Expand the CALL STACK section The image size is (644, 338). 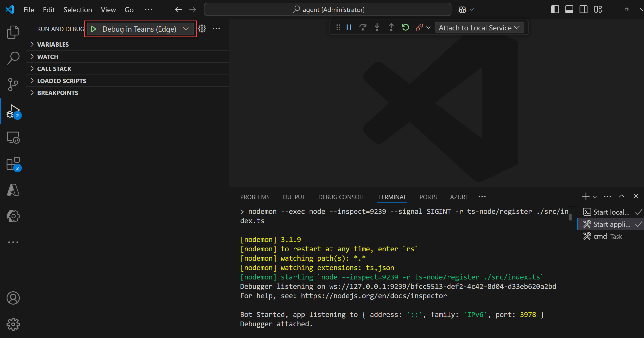coord(128,69)
